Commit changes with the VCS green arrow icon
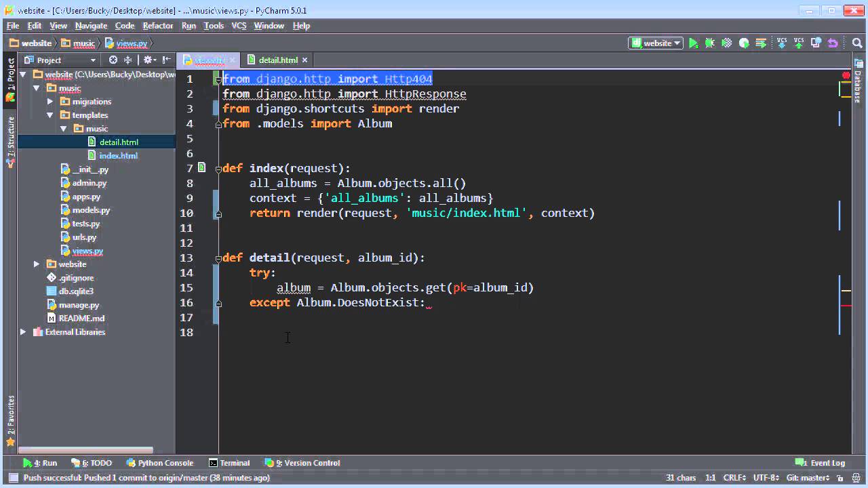Screen dimensions: 868x488 point(799,43)
